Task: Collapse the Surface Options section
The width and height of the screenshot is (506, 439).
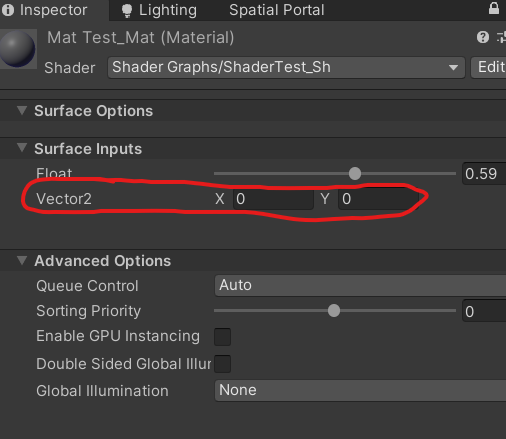Action: pyautogui.click(x=22, y=110)
